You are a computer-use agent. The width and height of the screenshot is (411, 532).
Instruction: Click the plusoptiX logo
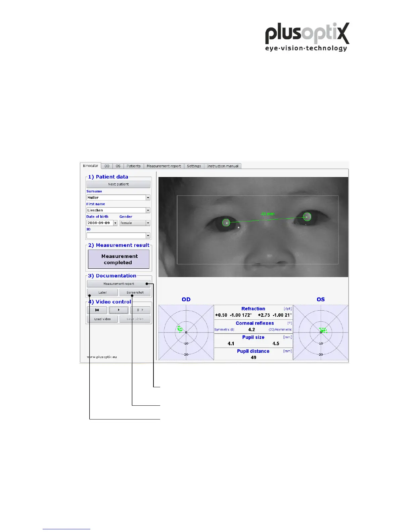(307, 37)
